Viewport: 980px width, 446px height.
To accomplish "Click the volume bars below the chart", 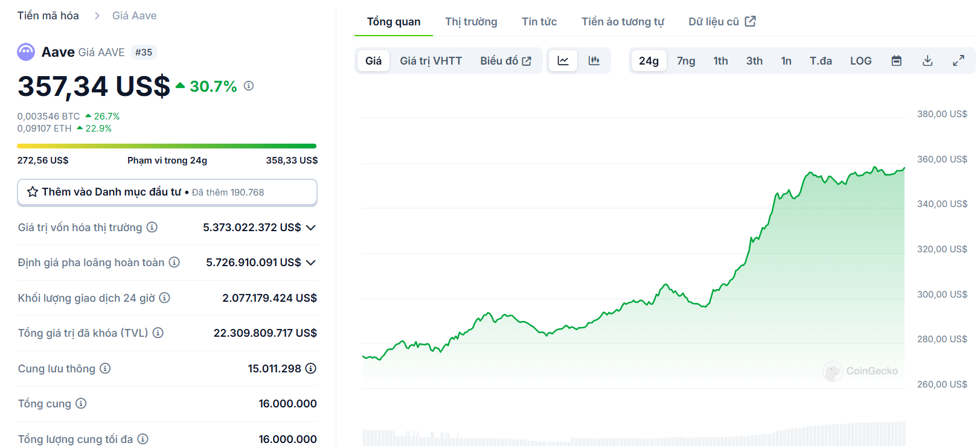I will (x=633, y=434).
